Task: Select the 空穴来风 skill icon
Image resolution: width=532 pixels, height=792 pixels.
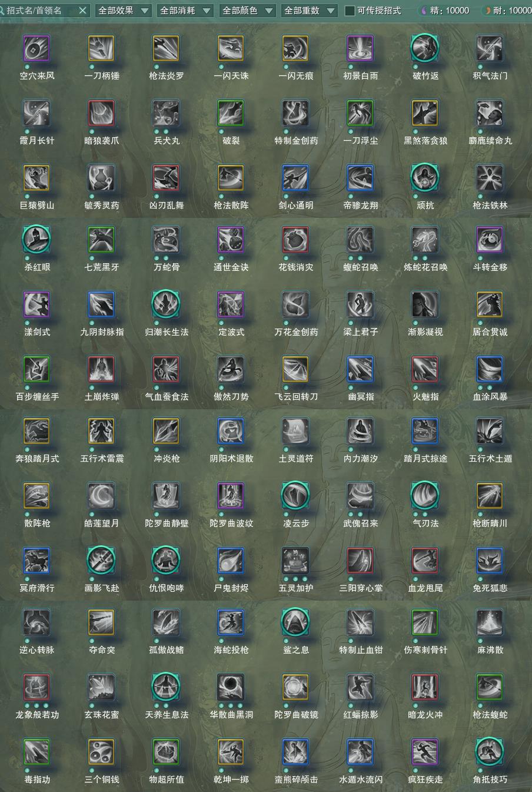Action: click(36, 49)
